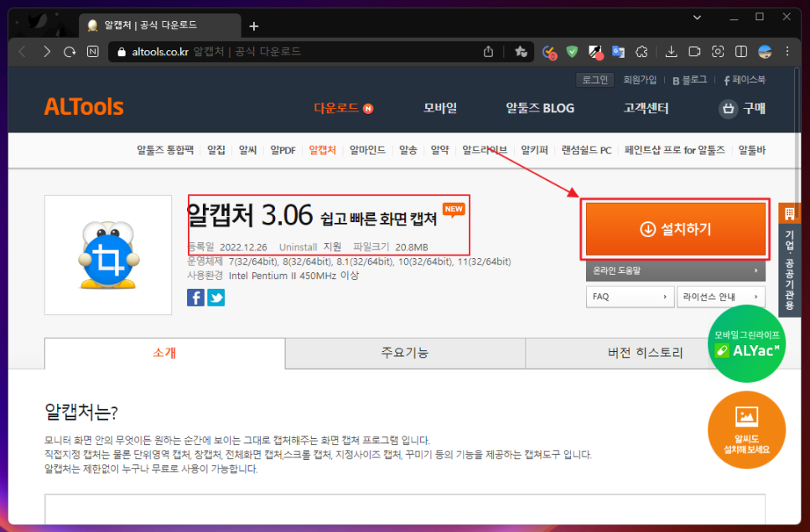Image resolution: width=810 pixels, height=532 pixels.
Task: Open the 고객센터 main menu
Action: [646, 108]
